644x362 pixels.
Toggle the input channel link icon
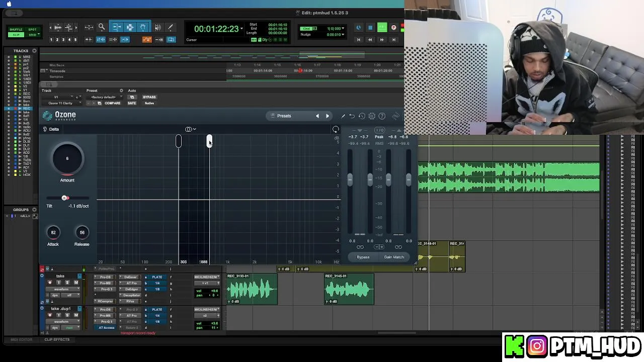point(360,247)
